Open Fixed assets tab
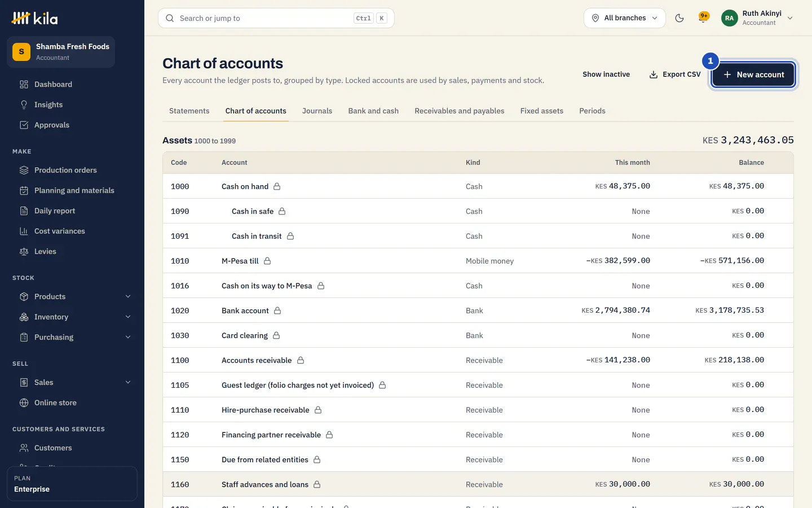This screenshot has width=812, height=508. pyautogui.click(x=542, y=111)
